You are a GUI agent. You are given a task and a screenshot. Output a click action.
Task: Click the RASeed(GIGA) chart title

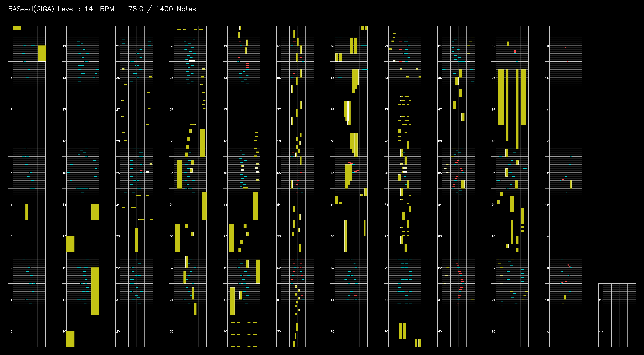click(31, 9)
